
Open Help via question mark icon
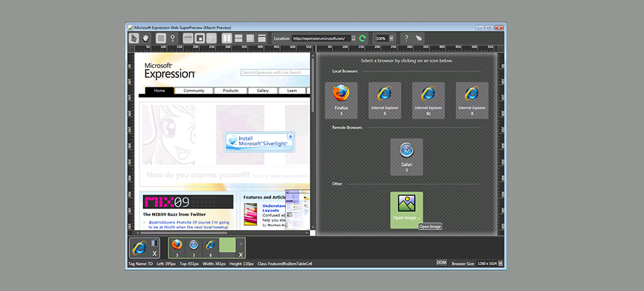point(407,38)
